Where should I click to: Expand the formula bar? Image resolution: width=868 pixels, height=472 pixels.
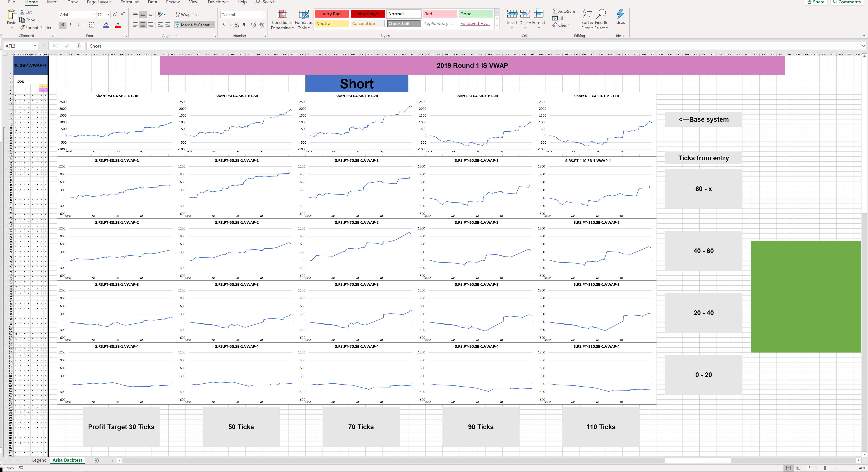(x=863, y=46)
